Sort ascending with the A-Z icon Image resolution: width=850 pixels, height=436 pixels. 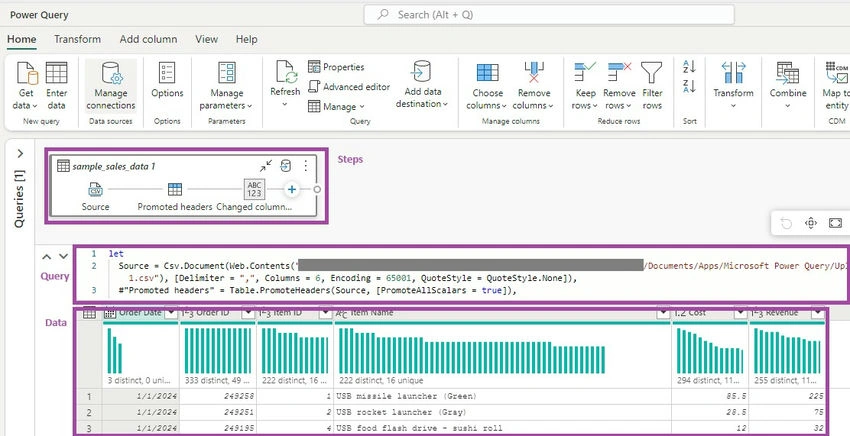pyautogui.click(x=689, y=67)
